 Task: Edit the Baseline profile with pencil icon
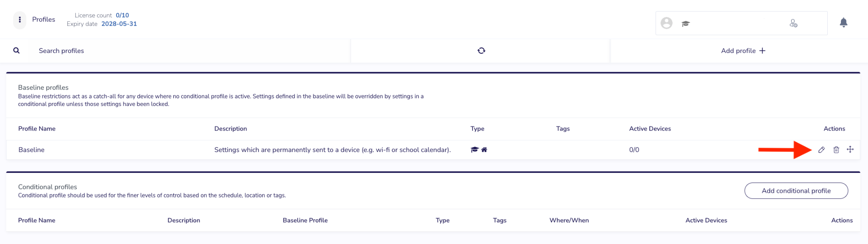coord(821,150)
